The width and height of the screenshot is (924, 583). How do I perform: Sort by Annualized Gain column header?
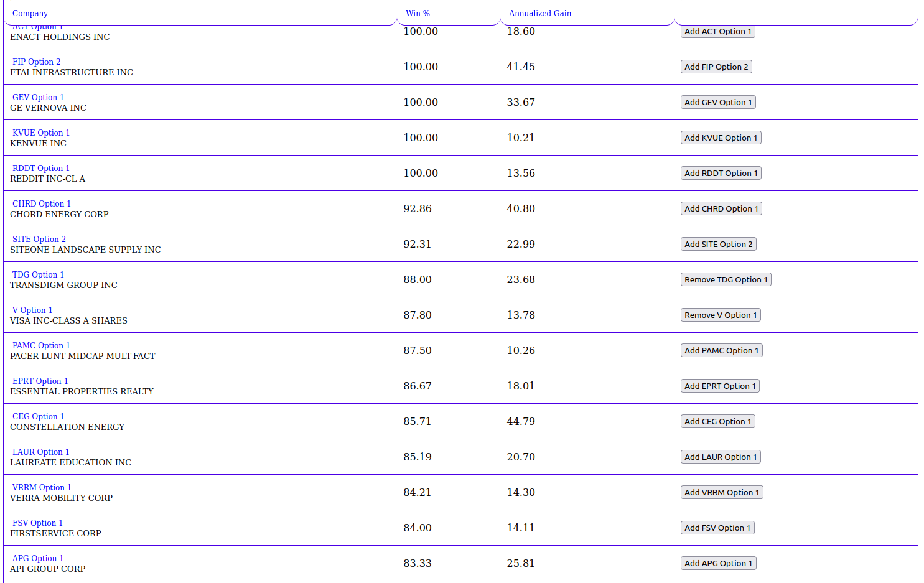pos(539,13)
